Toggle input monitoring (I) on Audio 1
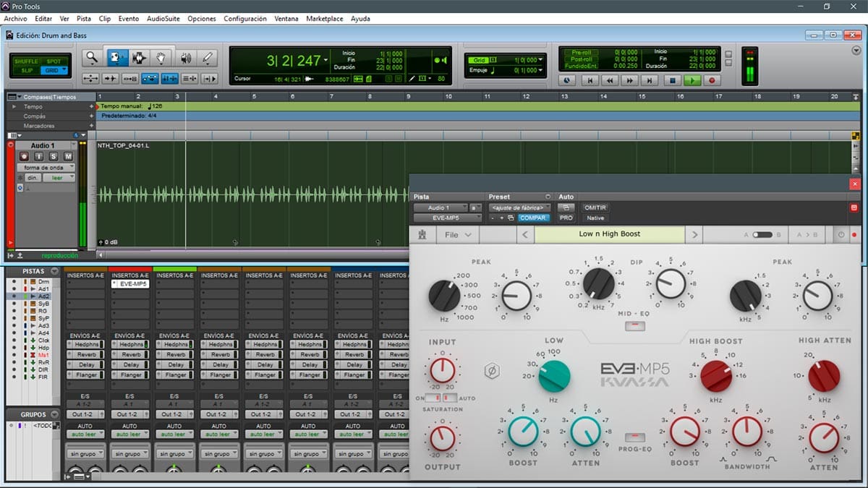 [x=40, y=156]
